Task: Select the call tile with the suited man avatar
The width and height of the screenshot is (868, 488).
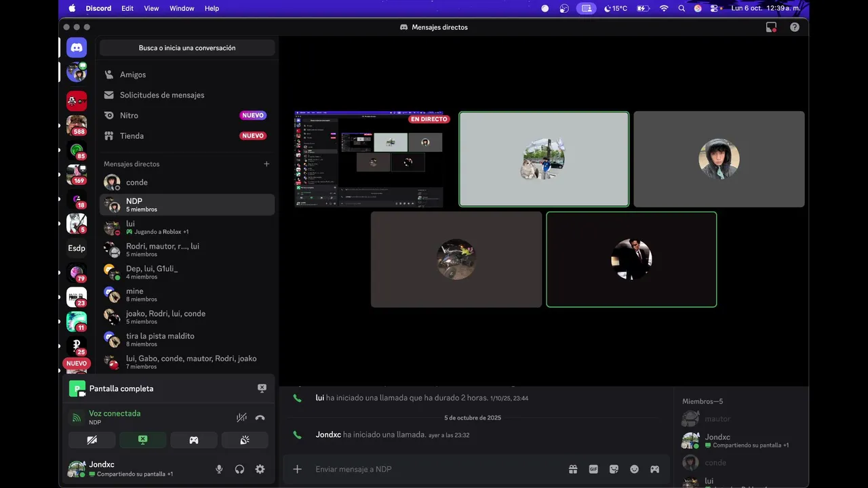Action: [631, 260]
